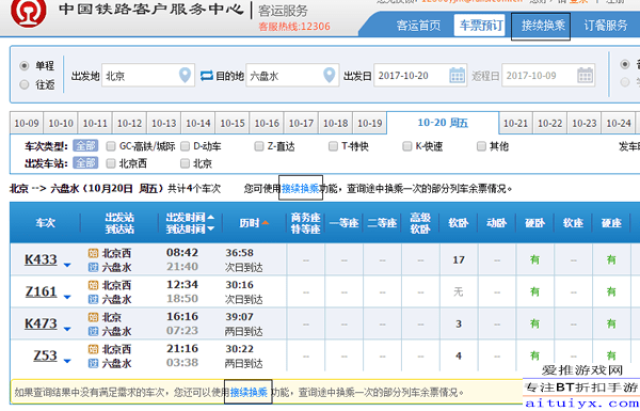
Task: Click the pass-through icon beside K433 六盘水
Action: (x=93, y=267)
